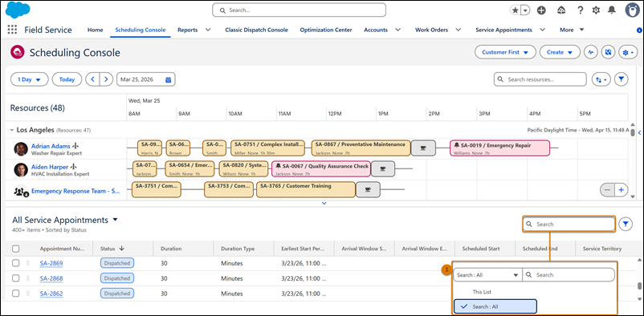This screenshot has width=644, height=316.
Task: Open the Create dropdown button
Action: 560,52
